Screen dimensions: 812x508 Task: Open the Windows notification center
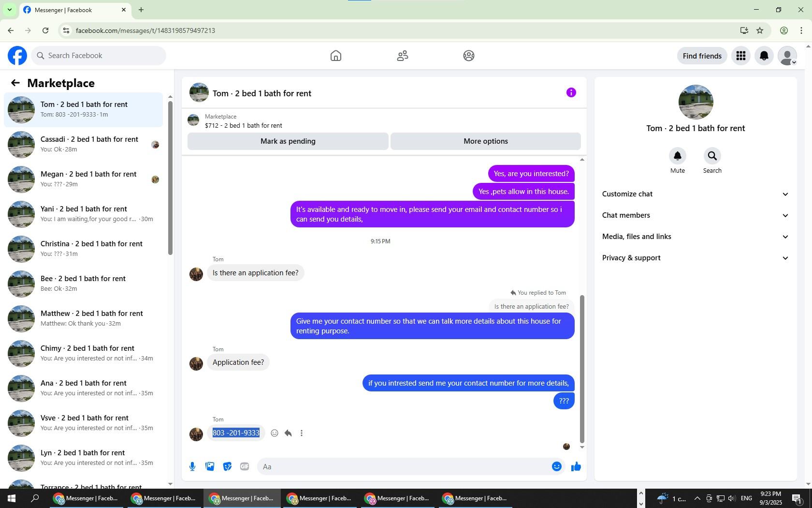point(797,498)
